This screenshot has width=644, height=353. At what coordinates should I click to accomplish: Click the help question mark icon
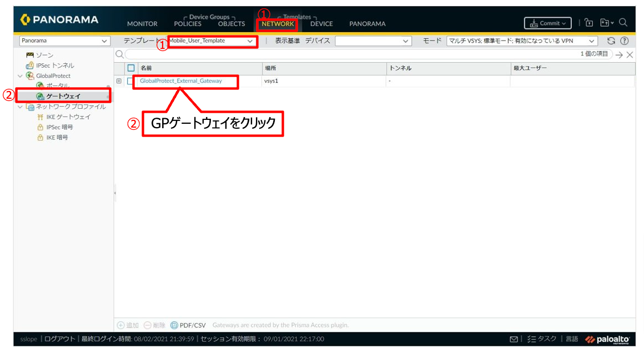[624, 41]
